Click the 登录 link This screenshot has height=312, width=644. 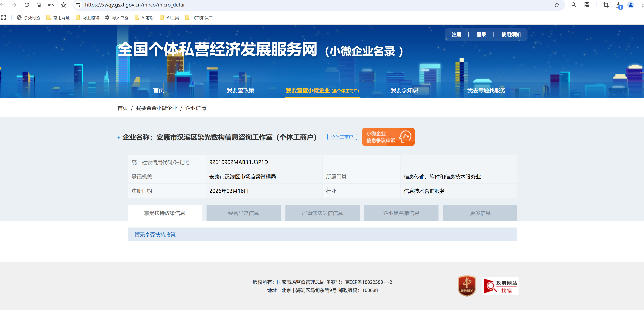481,35
